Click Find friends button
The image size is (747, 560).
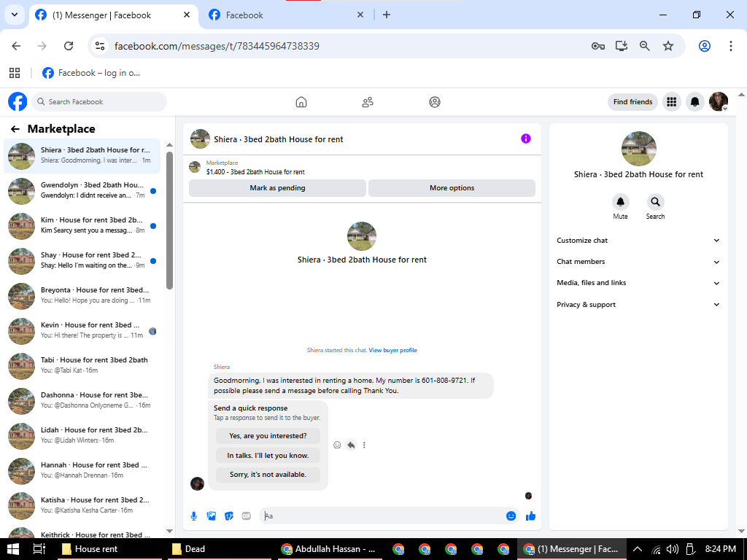coord(632,102)
